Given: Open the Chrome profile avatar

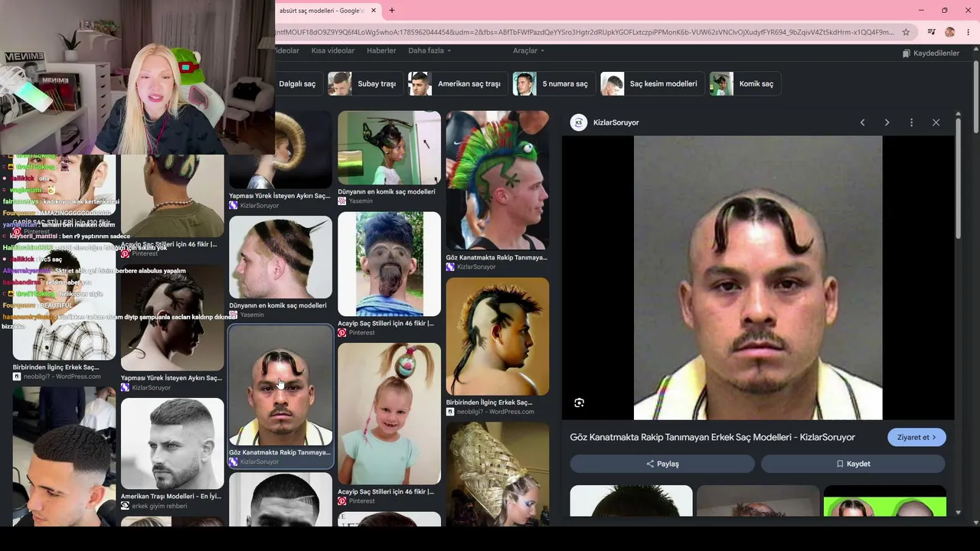Looking at the screenshot, I should [x=950, y=32].
